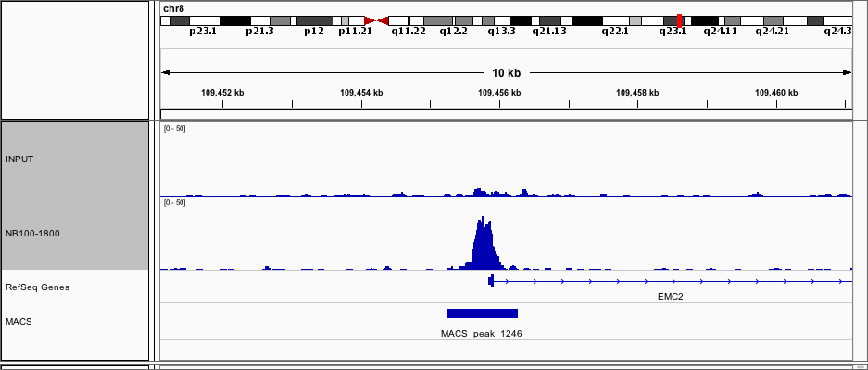
Task: Click the 109,454 kb ruler position
Action: click(361, 93)
